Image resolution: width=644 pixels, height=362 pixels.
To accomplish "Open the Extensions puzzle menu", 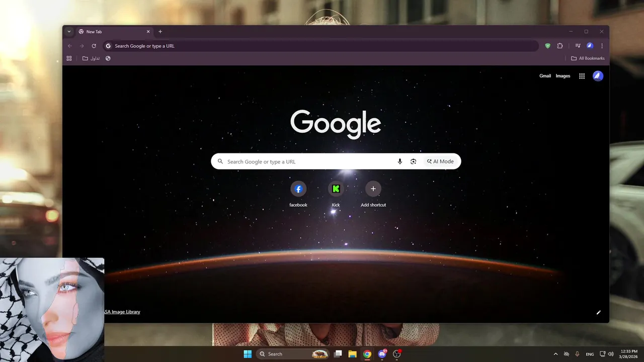I will pyautogui.click(x=560, y=46).
